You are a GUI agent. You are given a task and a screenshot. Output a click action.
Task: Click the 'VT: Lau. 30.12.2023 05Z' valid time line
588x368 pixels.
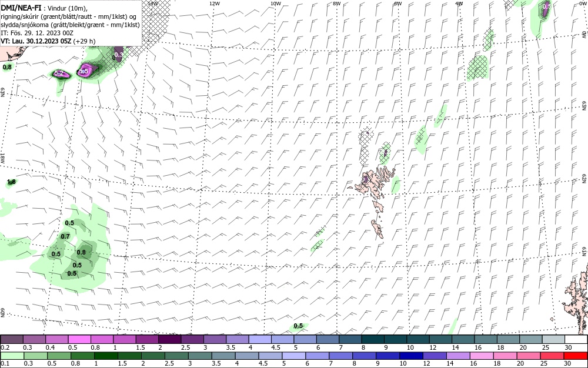[x=48, y=41]
